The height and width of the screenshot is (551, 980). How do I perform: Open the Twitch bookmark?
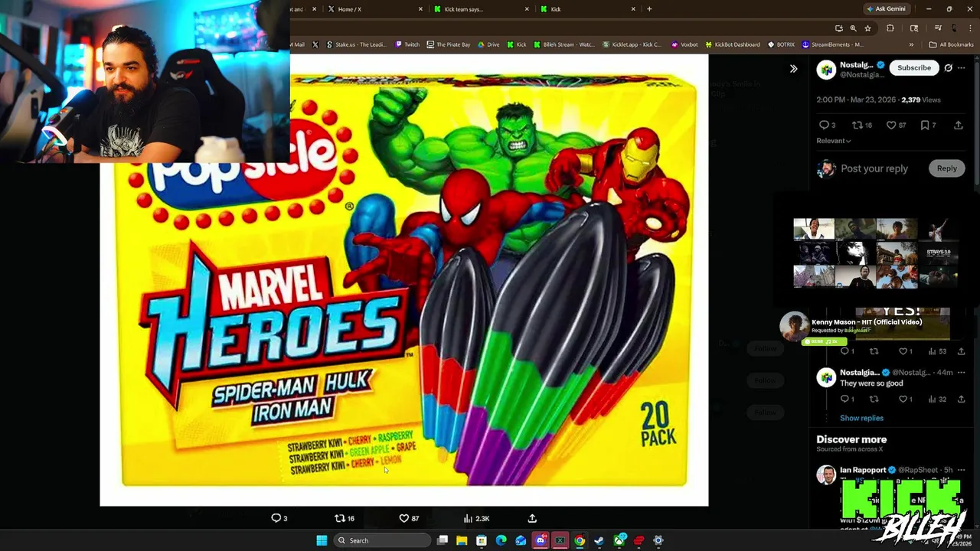coord(407,44)
